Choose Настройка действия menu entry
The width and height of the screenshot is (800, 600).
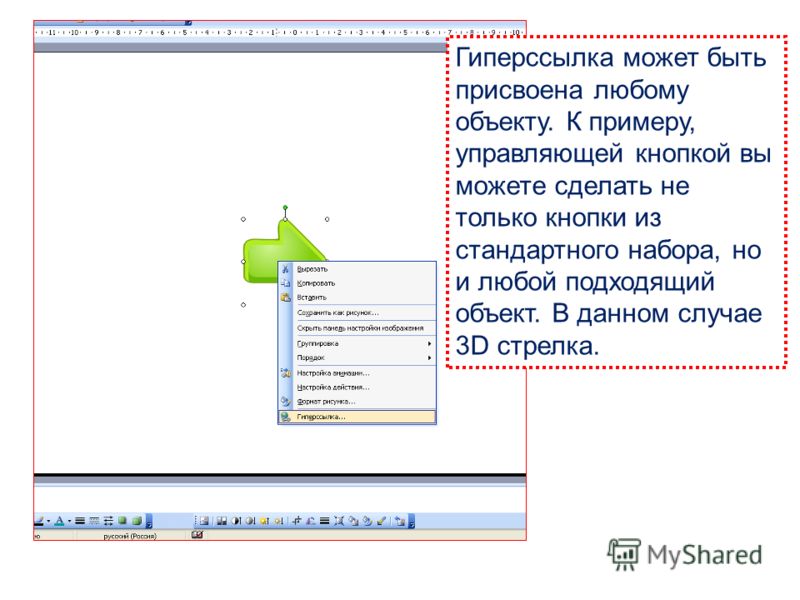(357, 387)
